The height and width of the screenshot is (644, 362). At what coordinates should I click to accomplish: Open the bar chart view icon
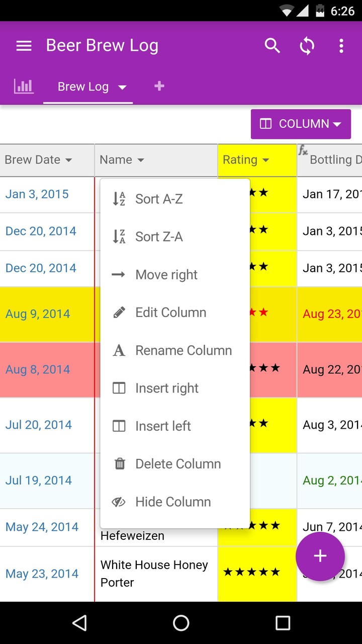pos(24,87)
